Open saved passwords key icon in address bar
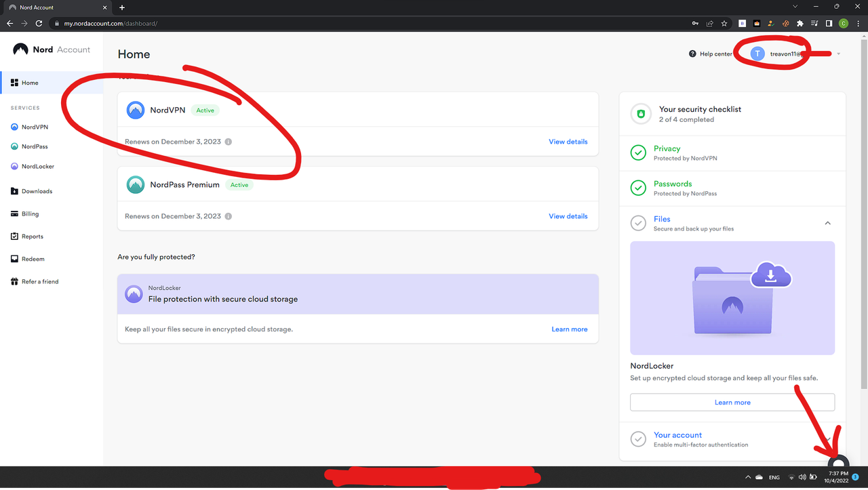The height and width of the screenshot is (490, 868). point(695,23)
